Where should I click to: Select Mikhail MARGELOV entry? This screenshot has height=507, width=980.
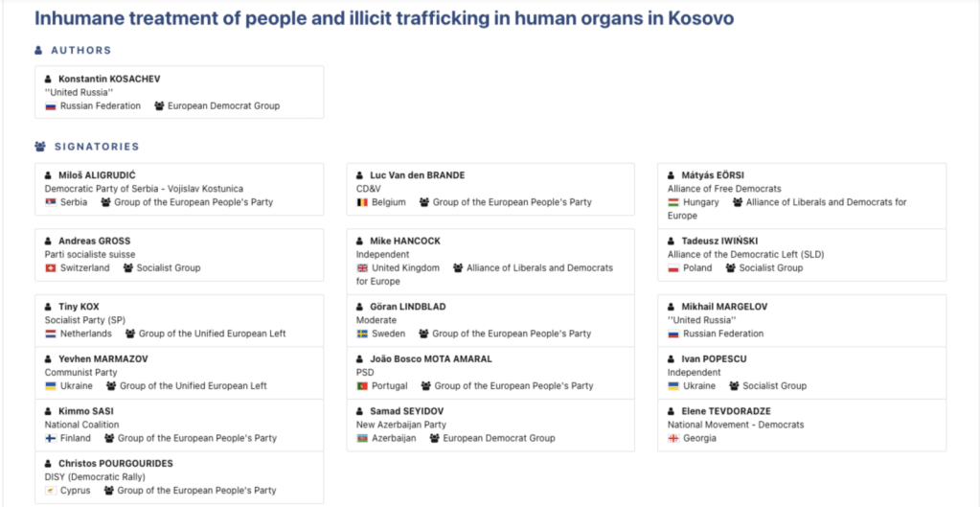(802, 321)
